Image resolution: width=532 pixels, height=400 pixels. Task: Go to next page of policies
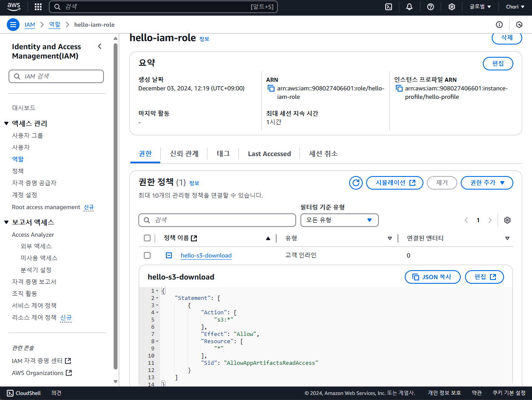[x=490, y=220]
